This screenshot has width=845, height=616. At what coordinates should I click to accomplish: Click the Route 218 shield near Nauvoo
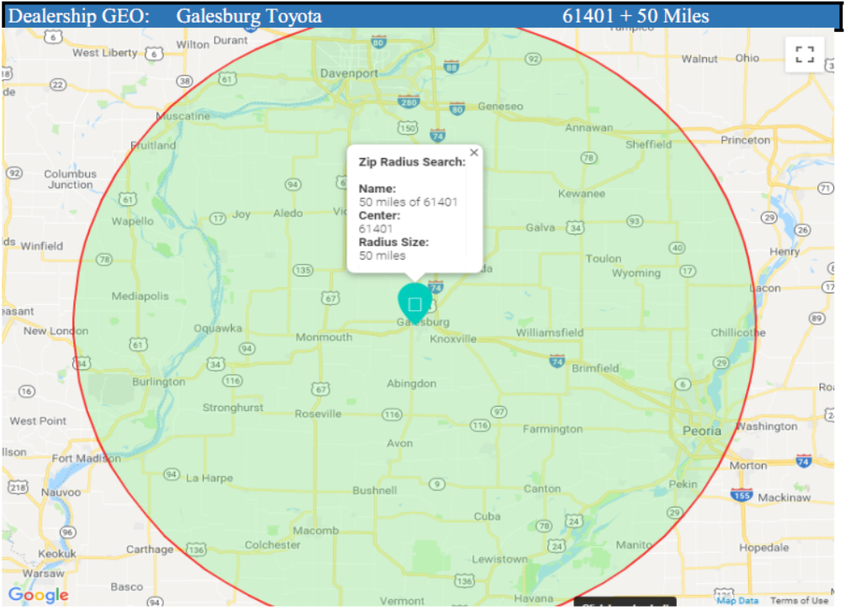pyautogui.click(x=18, y=487)
